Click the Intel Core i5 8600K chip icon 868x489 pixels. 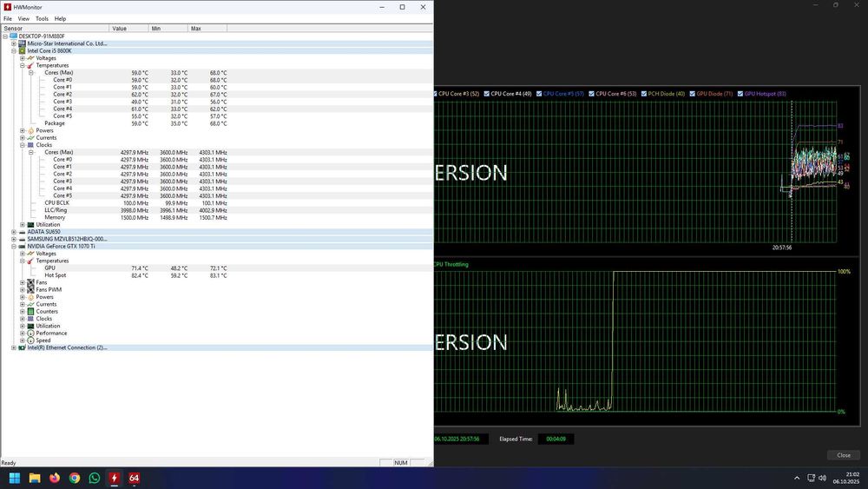coord(23,50)
